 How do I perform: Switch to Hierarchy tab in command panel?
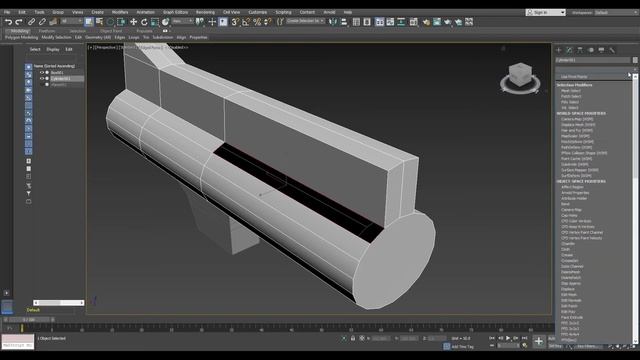click(580, 50)
